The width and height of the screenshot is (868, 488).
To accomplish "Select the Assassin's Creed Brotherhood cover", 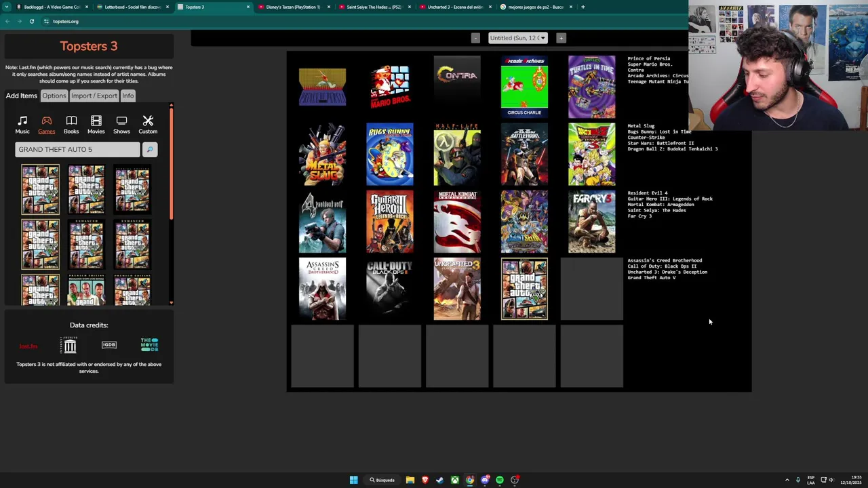I will pos(322,289).
